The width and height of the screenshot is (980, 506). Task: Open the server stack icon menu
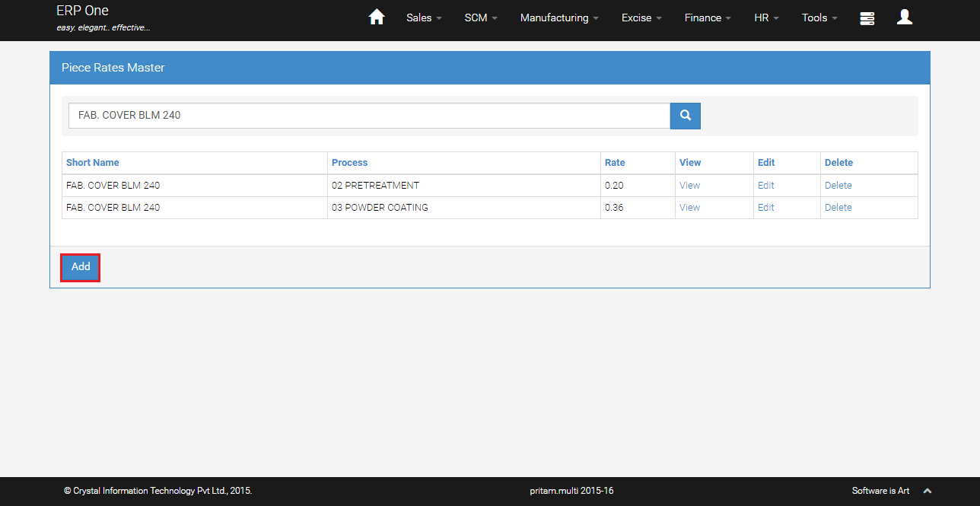867,18
